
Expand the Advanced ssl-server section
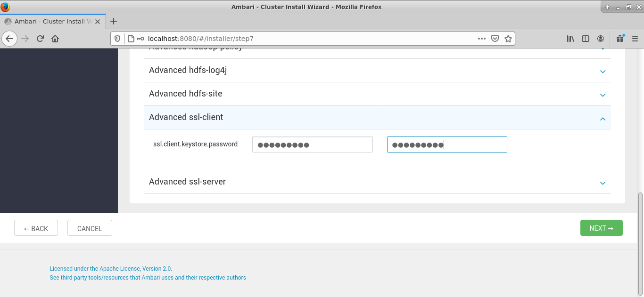click(377, 182)
